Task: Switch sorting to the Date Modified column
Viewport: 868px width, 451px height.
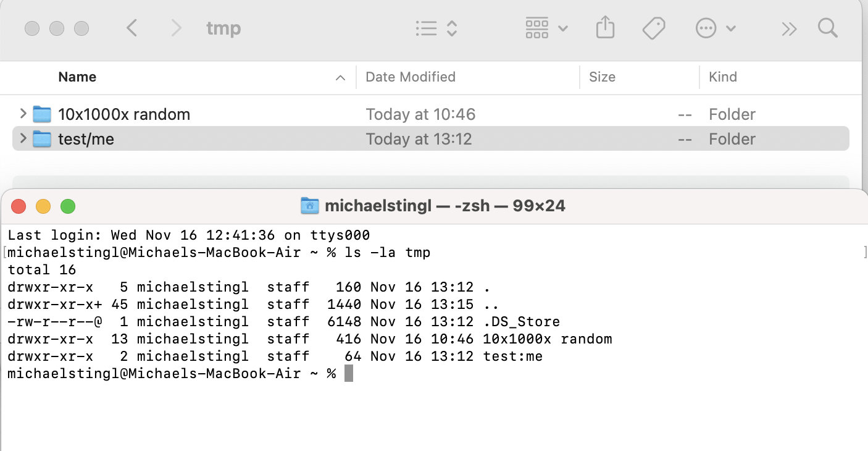Action: coord(410,77)
